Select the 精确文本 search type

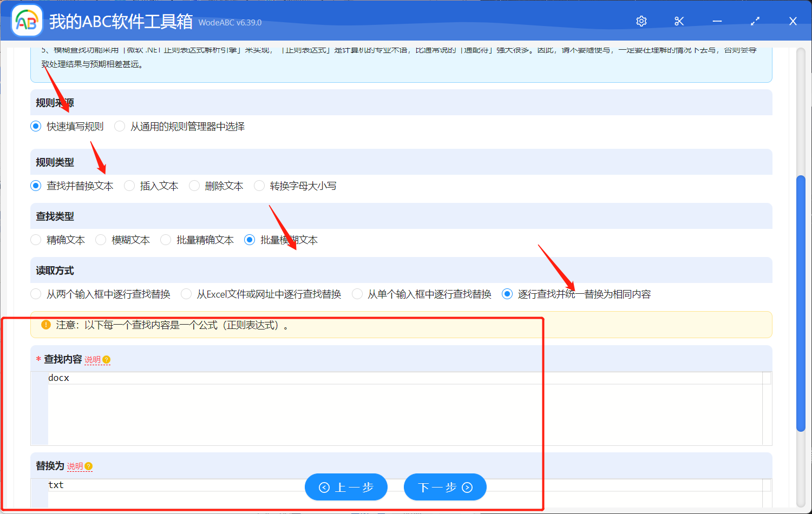36,240
